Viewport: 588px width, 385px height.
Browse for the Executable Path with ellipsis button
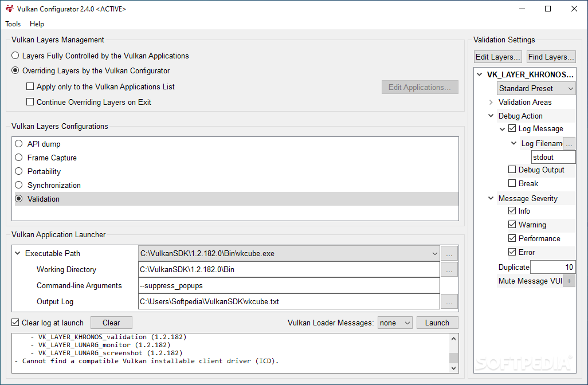(x=449, y=253)
